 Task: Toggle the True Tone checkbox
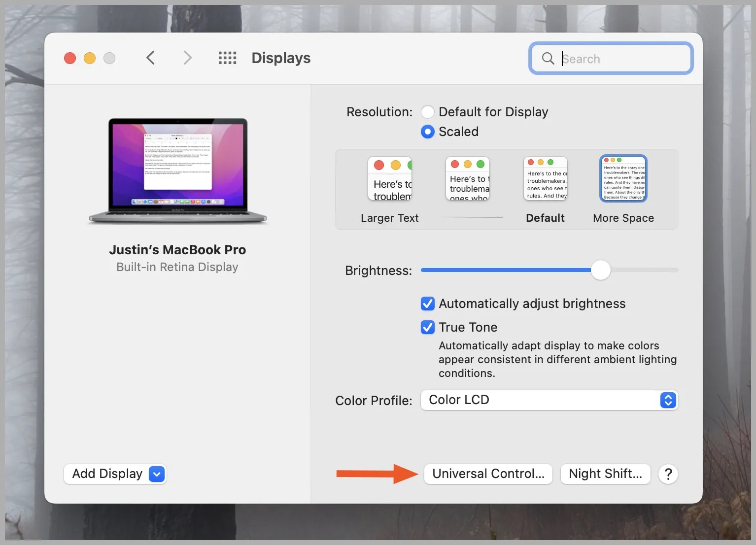point(428,327)
